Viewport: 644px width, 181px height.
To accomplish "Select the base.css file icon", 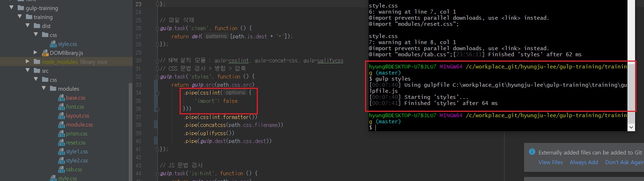I will pyautogui.click(x=61, y=98).
